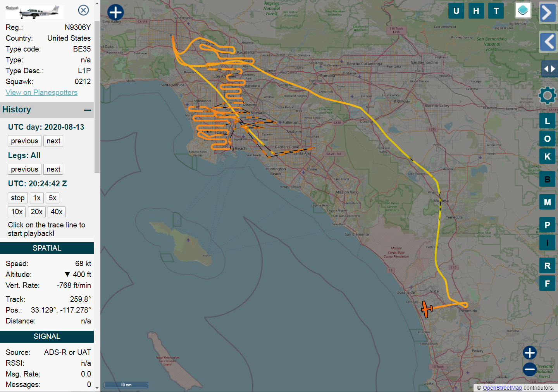Zoom out with the minus icon
This screenshot has width=558, height=392.
coord(529,369)
